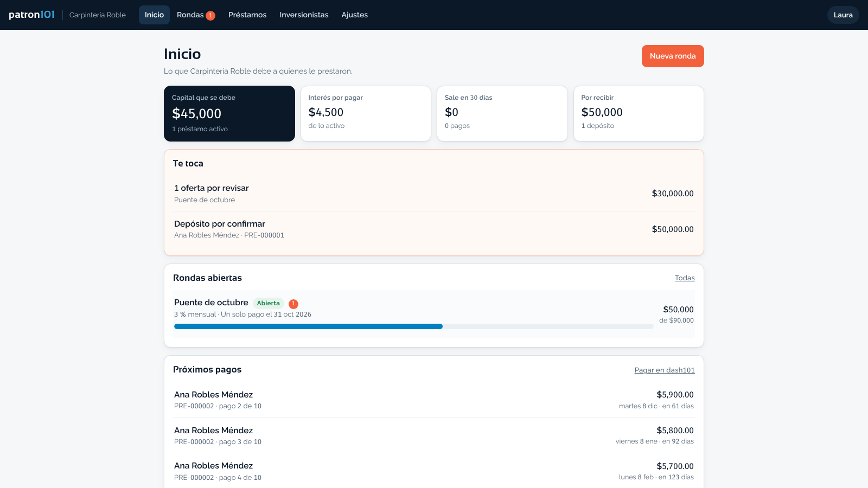Open the Laura user menu
Screen dimensions: 868x488
click(843, 15)
